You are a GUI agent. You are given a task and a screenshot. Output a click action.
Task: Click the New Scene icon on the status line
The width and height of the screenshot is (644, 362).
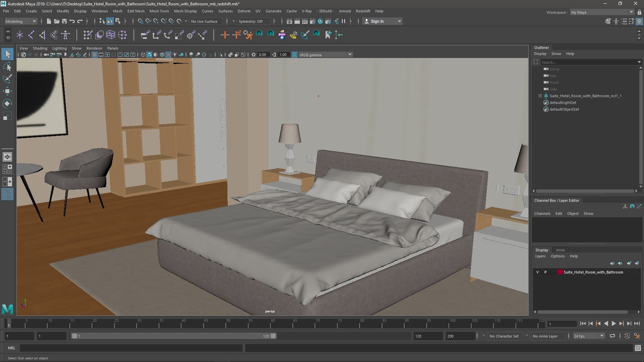(49, 21)
